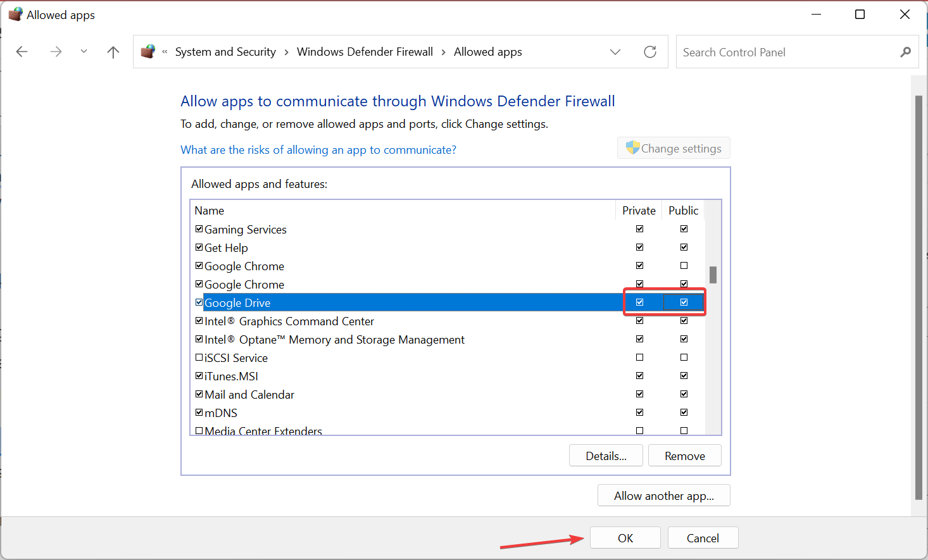Go to System and Security breadcrumb
928x560 pixels.
coord(225,52)
